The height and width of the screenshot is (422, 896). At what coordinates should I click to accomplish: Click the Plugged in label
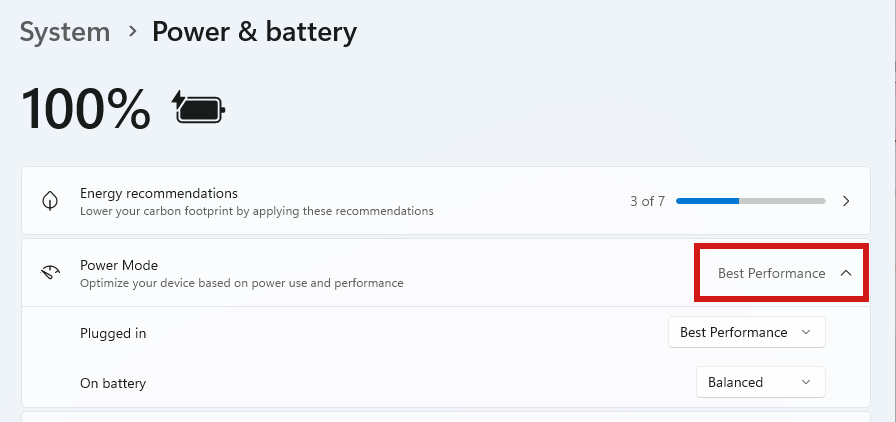click(113, 333)
